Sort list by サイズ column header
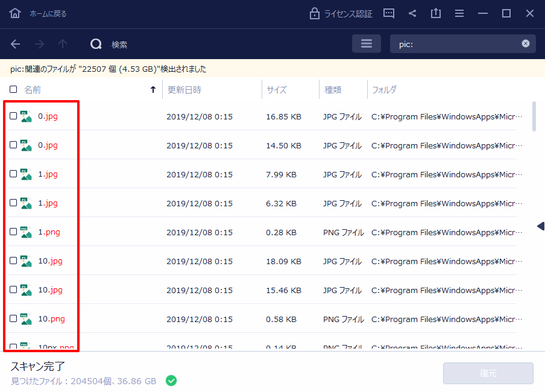The width and height of the screenshot is (545, 392). coord(277,90)
